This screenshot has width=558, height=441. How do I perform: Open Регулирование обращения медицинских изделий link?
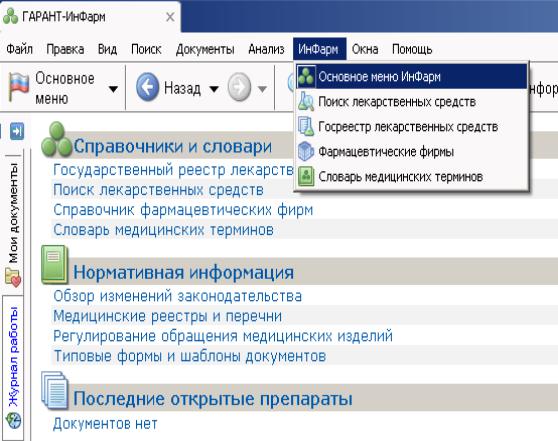pos(223,336)
